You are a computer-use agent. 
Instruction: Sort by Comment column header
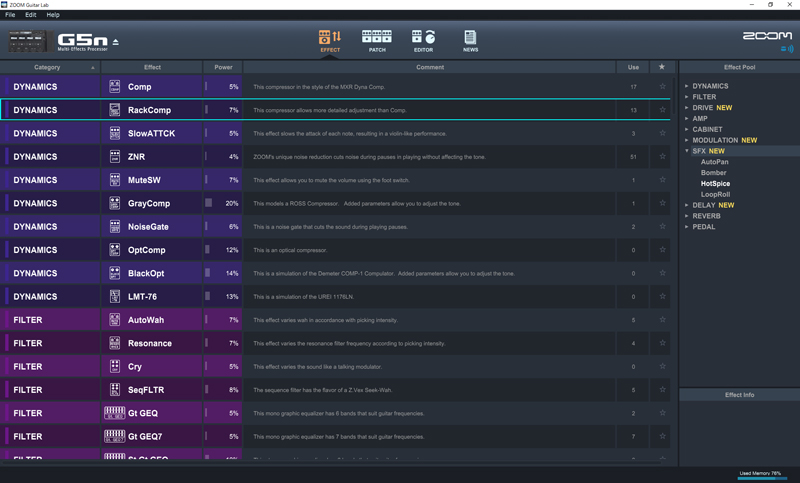(x=430, y=67)
